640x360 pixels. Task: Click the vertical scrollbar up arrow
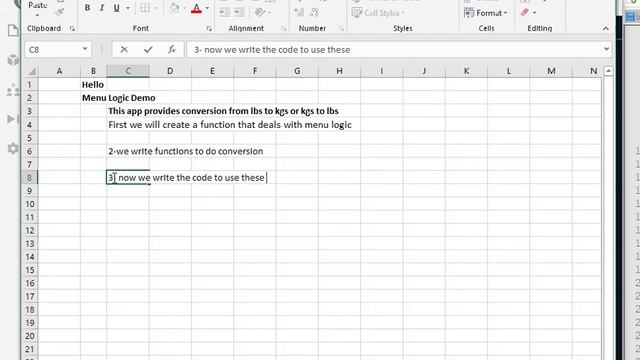click(x=608, y=71)
